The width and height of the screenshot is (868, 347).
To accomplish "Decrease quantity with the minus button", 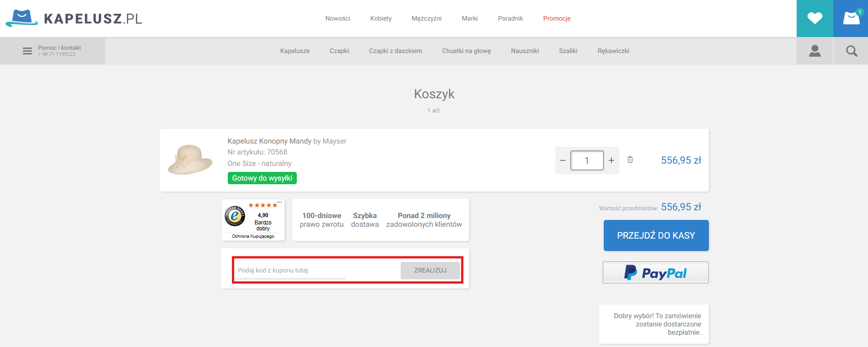I will [x=563, y=160].
